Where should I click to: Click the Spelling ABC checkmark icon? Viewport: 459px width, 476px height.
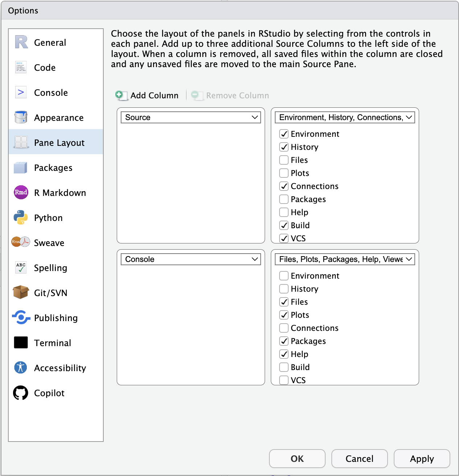tap(21, 267)
